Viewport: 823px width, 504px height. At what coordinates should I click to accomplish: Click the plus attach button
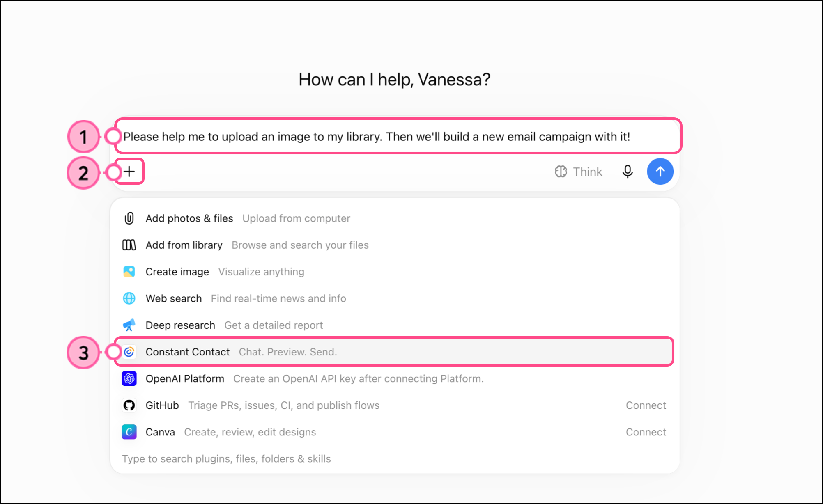tap(129, 171)
